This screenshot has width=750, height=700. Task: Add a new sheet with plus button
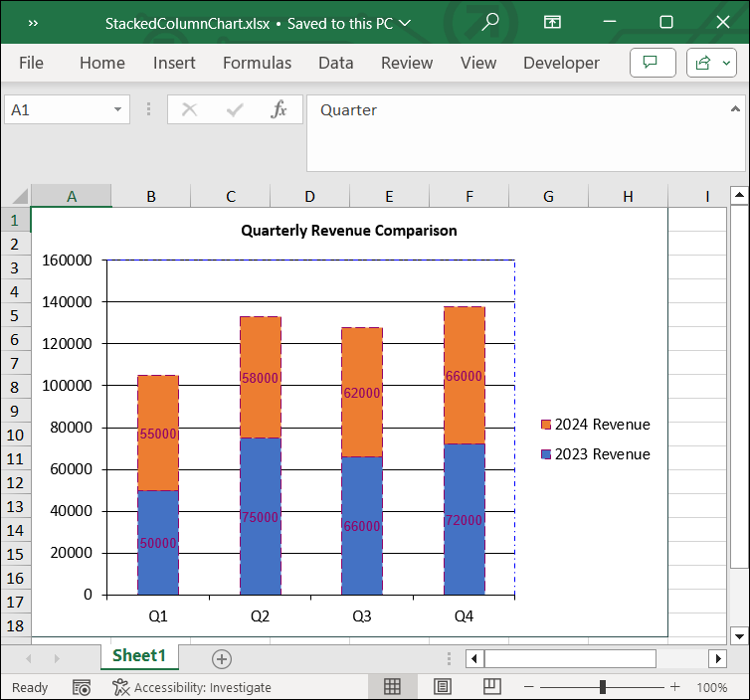(x=222, y=658)
